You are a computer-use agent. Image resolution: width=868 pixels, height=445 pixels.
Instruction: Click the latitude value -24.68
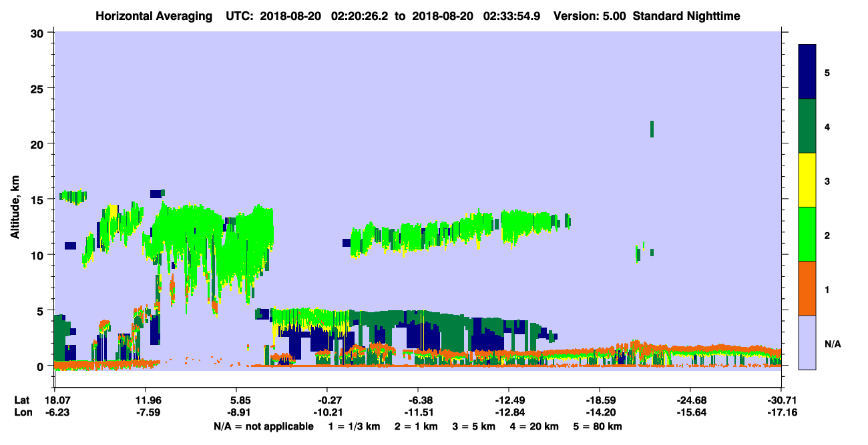click(x=690, y=400)
